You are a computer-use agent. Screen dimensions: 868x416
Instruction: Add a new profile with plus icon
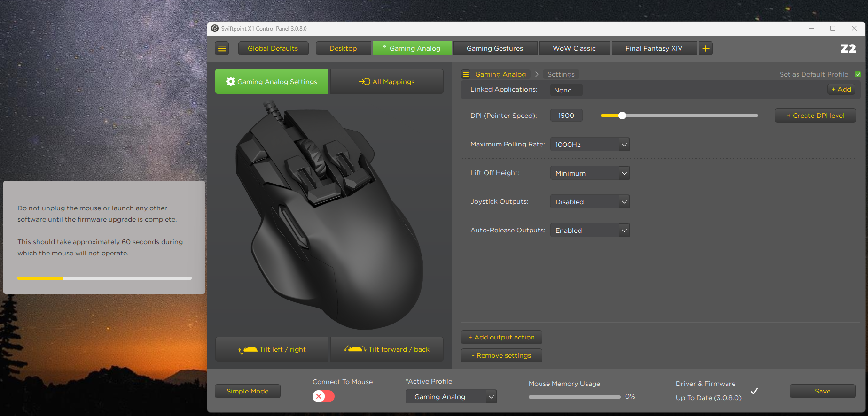pyautogui.click(x=706, y=48)
